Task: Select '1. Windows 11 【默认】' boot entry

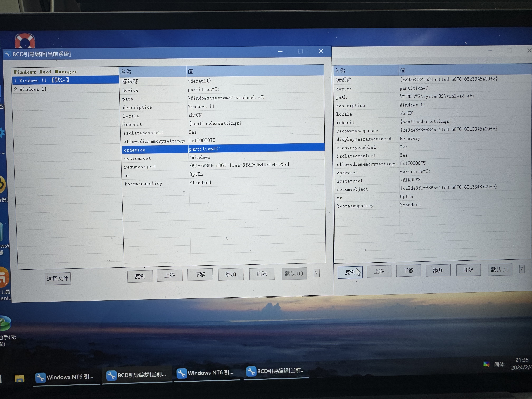Action: click(x=41, y=80)
